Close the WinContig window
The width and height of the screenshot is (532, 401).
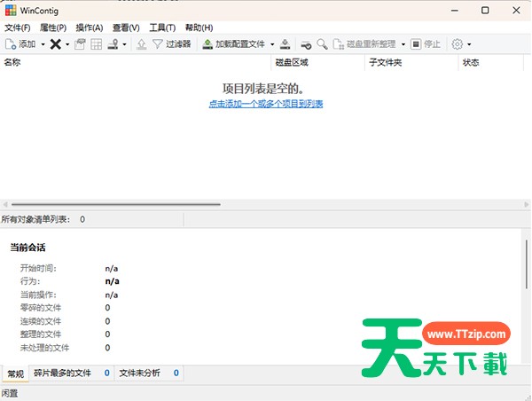[x=516, y=11]
